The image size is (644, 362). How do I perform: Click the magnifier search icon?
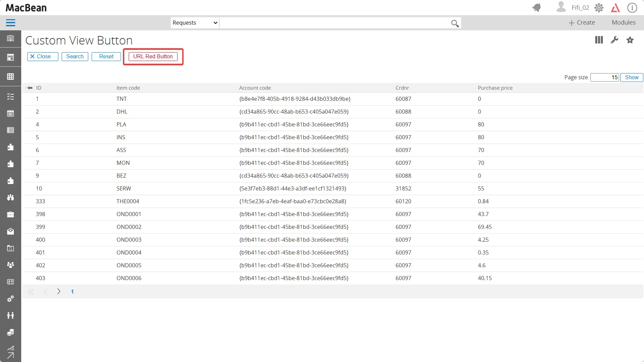pyautogui.click(x=455, y=23)
